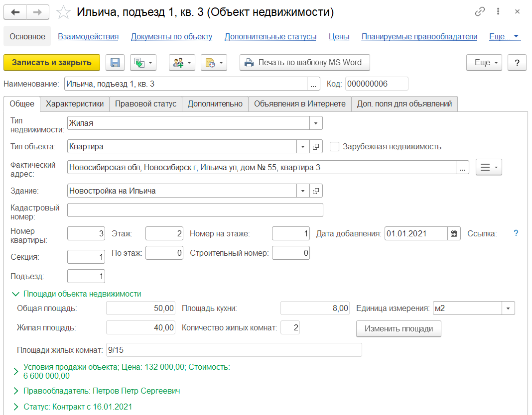Open Тип недвижимости dropdown arrow
This screenshot has width=532, height=415.
315,123
